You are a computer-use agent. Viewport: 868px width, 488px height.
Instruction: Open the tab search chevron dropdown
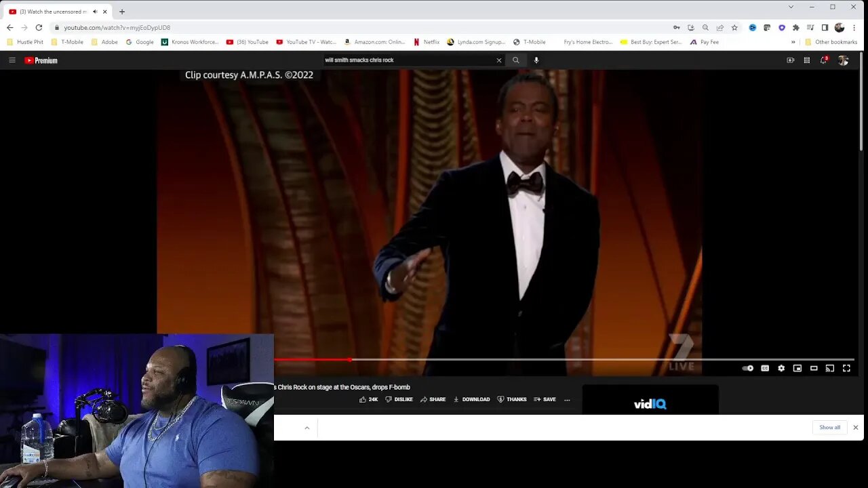(x=791, y=7)
